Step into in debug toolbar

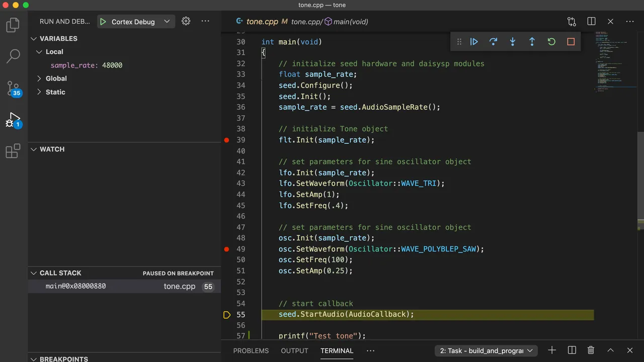tap(513, 42)
